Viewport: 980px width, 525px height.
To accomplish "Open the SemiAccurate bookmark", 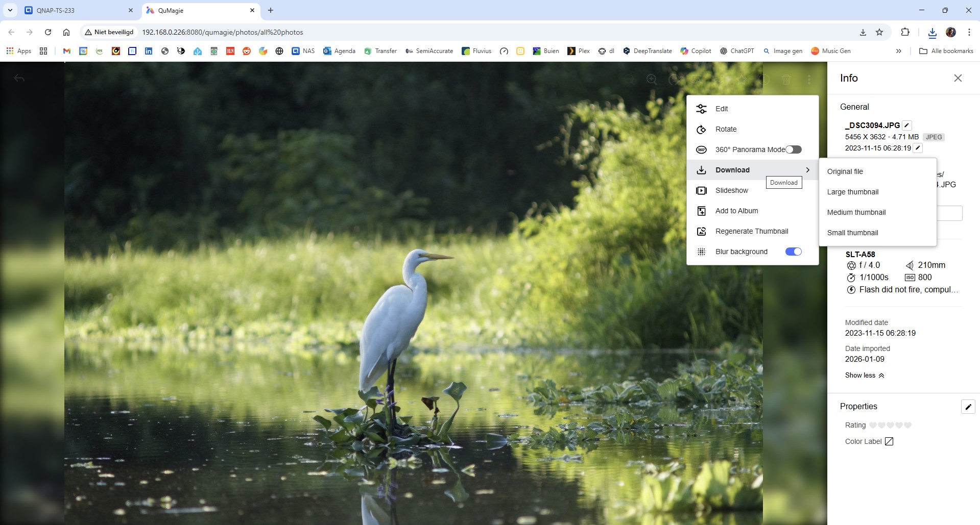I will 429,51.
